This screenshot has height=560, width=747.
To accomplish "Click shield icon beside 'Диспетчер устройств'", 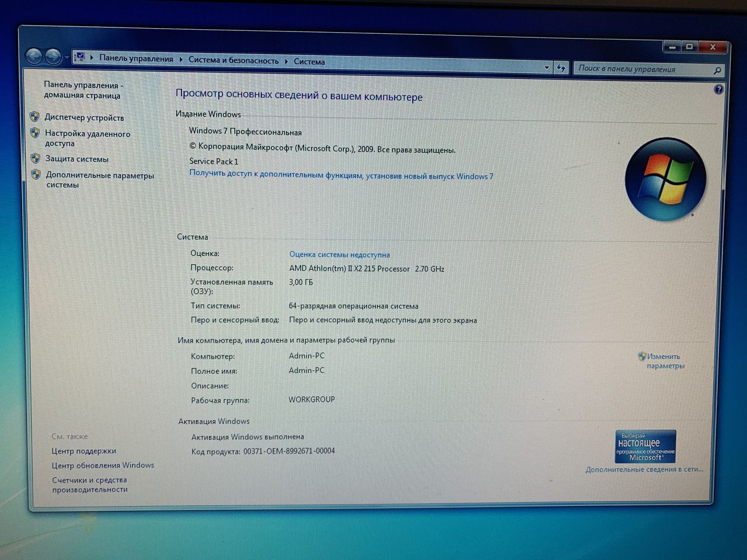I will 34,116.
